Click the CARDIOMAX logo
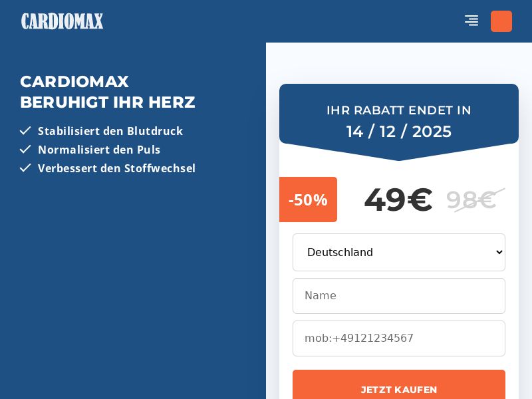532x399 pixels. [x=63, y=21]
